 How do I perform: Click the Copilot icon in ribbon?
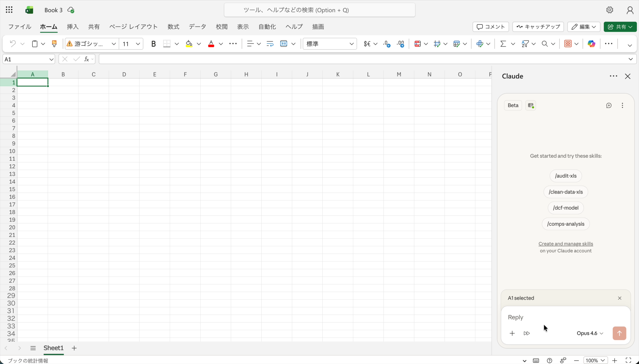pyautogui.click(x=591, y=44)
